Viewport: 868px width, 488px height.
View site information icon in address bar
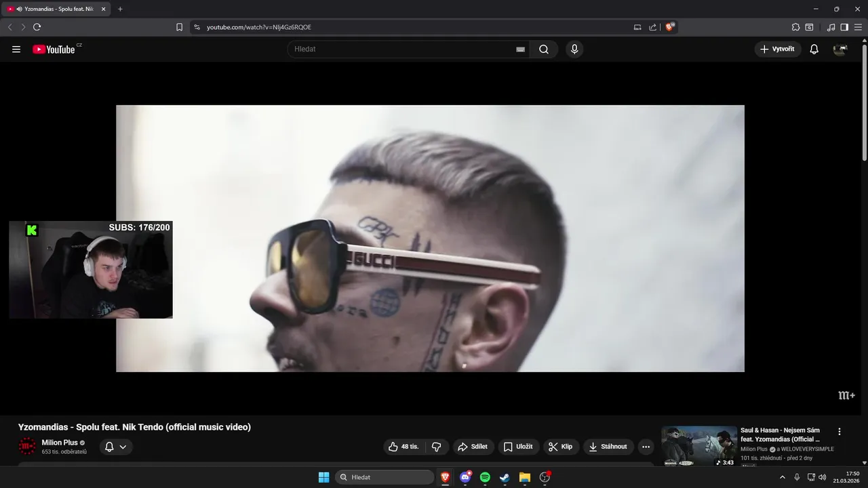pos(197,27)
